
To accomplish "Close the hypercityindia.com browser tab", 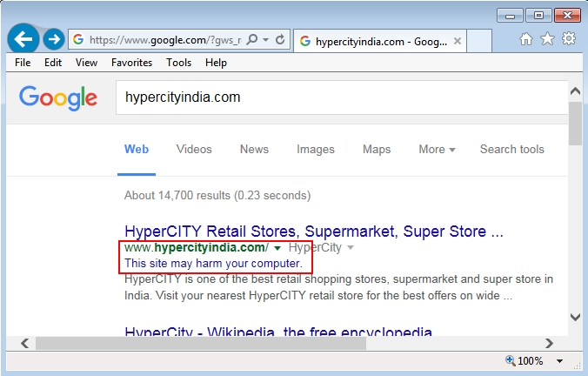I will 456,40.
